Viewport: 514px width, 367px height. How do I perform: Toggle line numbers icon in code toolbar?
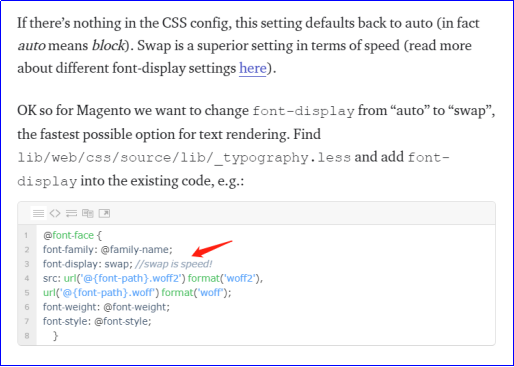(x=39, y=213)
